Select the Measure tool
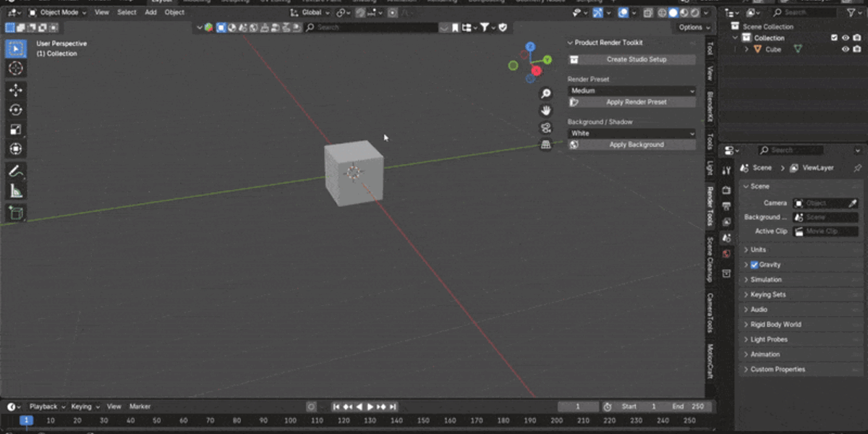Screen dimensions: 868x434 pos(15,191)
